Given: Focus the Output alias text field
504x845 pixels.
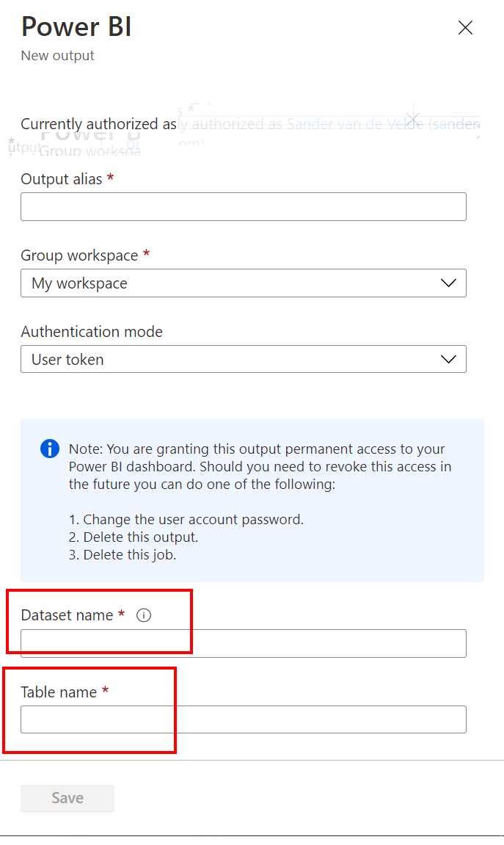Looking at the screenshot, I should tap(244, 206).
